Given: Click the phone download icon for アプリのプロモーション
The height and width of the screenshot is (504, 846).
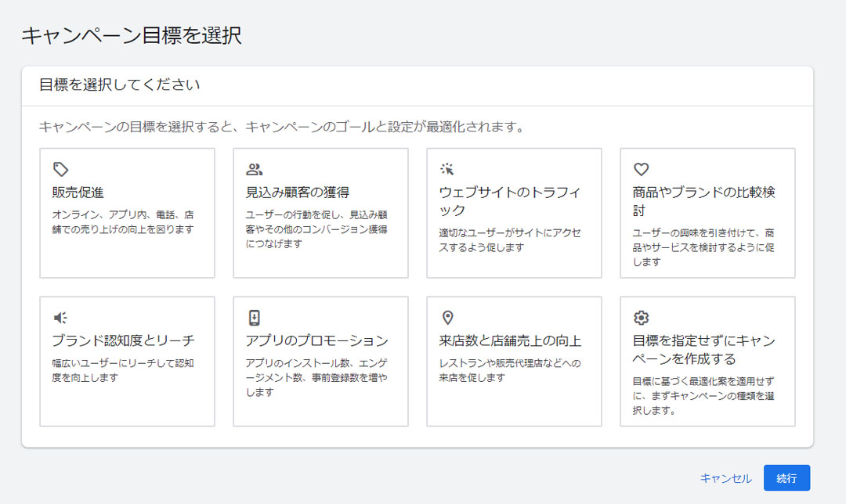Looking at the screenshot, I should (254, 318).
